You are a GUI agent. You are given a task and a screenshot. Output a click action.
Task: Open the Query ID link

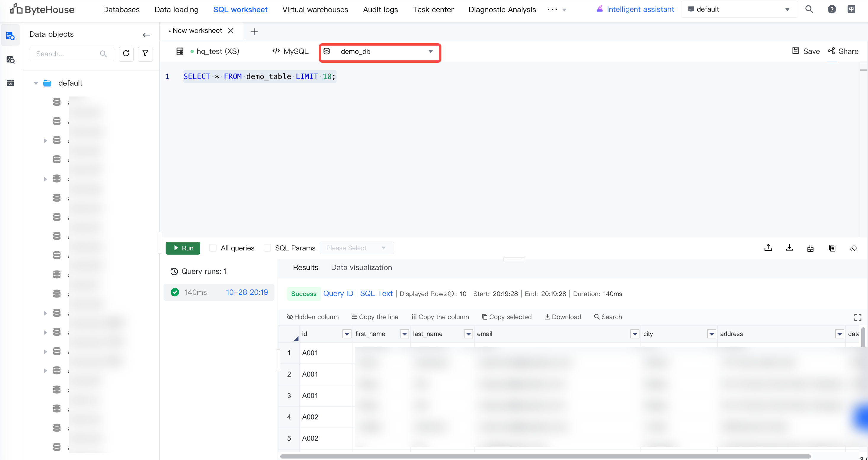[338, 294]
